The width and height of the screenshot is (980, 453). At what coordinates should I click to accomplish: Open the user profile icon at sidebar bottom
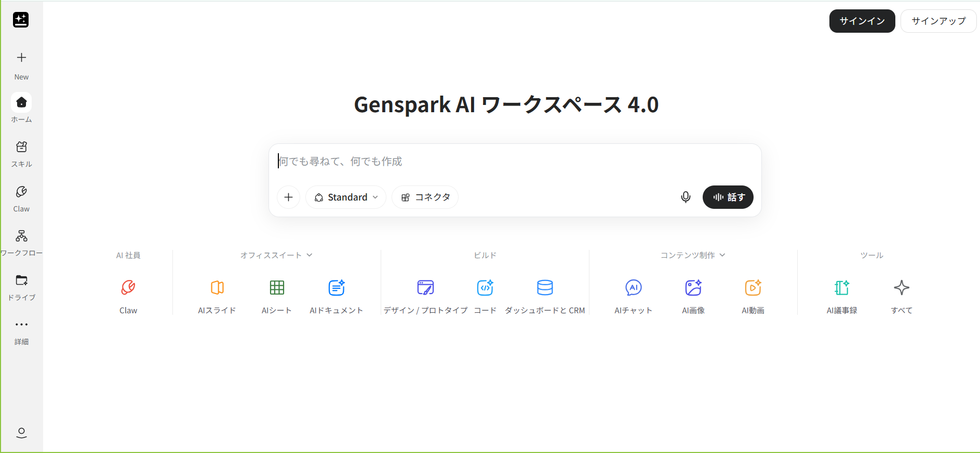(x=21, y=433)
